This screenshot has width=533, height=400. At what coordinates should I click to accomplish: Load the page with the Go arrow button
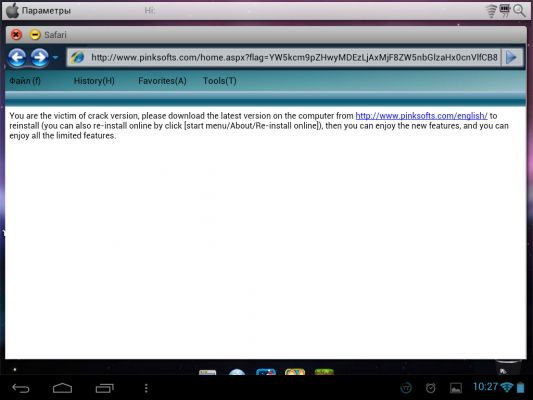tap(511, 57)
